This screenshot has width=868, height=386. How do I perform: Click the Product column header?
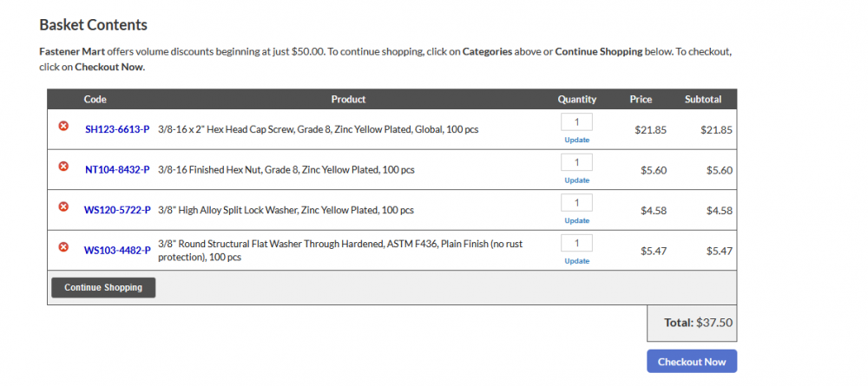348,100
